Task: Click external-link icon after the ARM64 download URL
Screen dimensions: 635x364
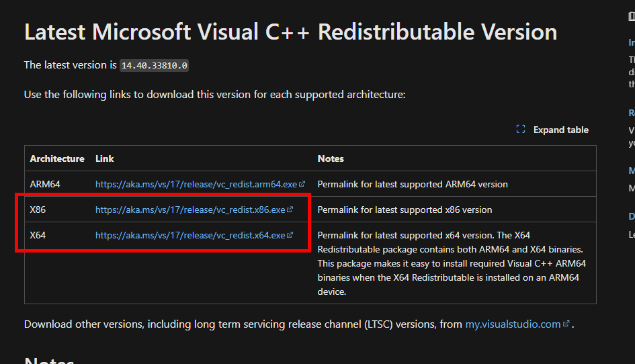Action: coord(302,184)
